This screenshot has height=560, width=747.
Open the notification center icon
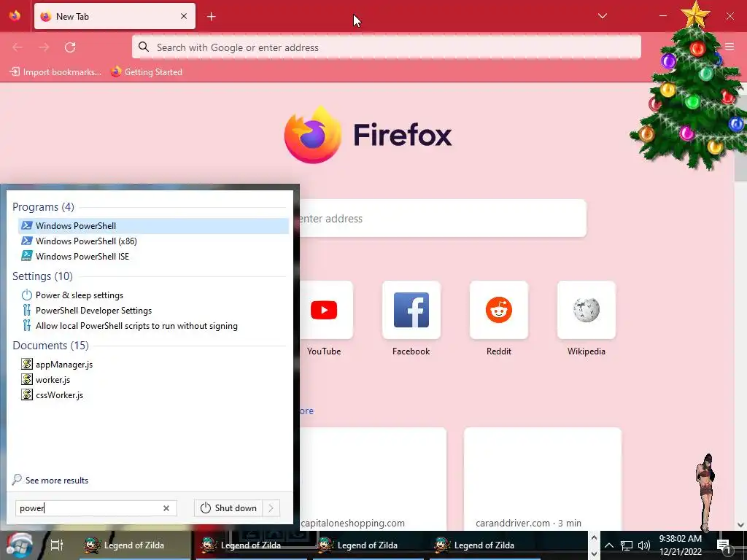[x=724, y=545]
